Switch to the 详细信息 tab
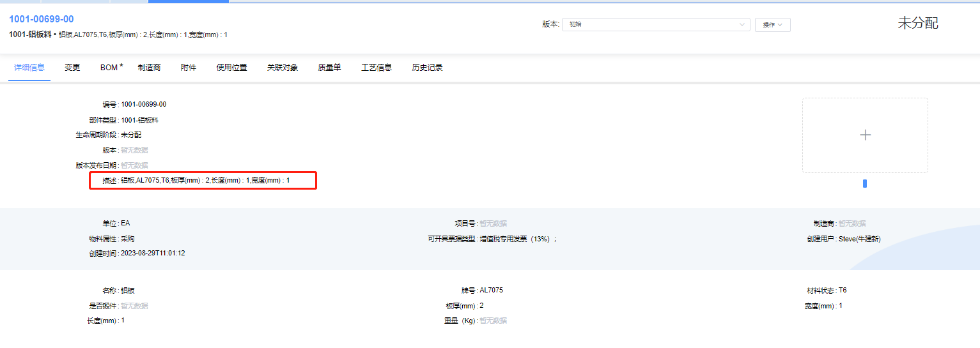Image resolution: width=980 pixels, height=348 pixels. [29, 68]
